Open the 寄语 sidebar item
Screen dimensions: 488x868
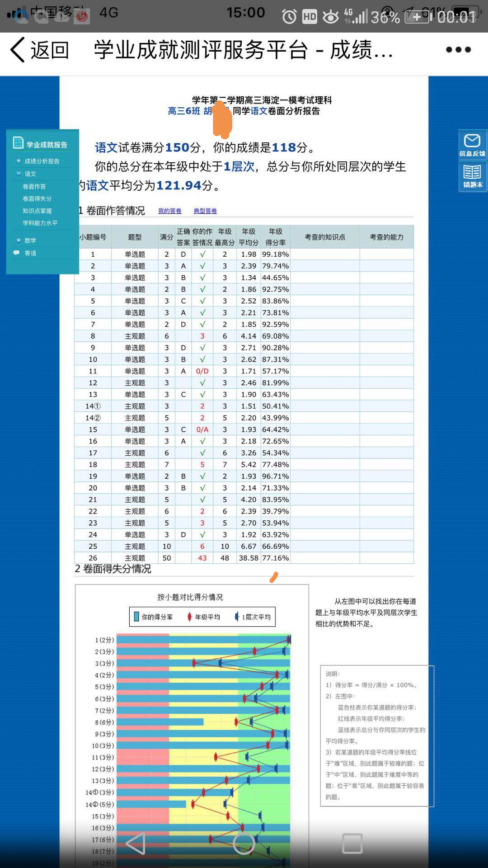click(x=30, y=253)
